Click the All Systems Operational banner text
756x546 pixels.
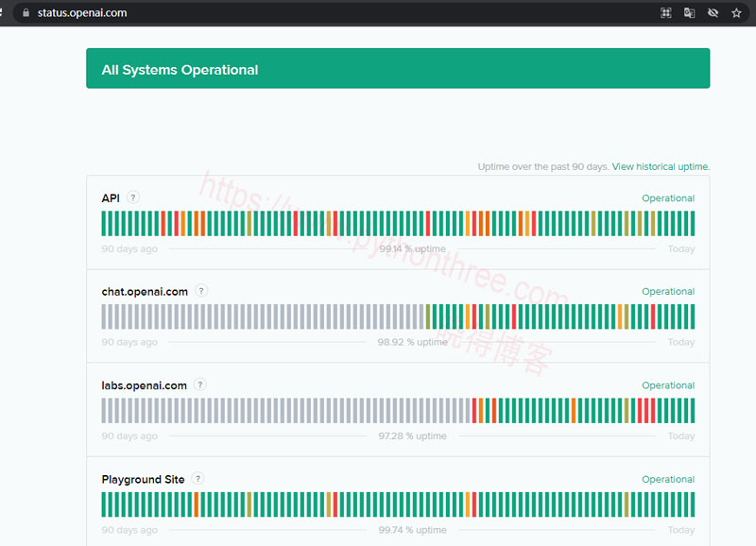tap(180, 70)
